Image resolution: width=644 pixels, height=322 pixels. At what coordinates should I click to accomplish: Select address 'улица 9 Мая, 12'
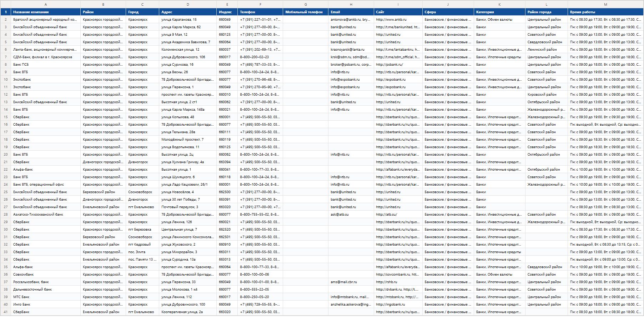(188, 35)
